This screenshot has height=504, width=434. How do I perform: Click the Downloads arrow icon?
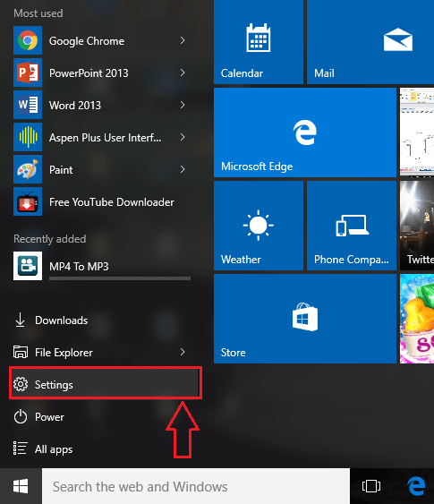click(x=21, y=320)
